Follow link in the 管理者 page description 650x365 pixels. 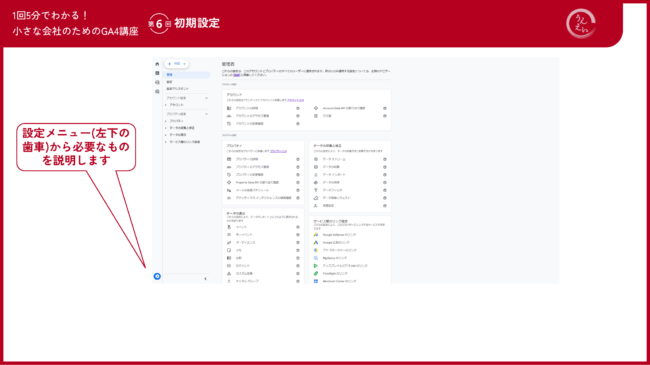coord(236,75)
